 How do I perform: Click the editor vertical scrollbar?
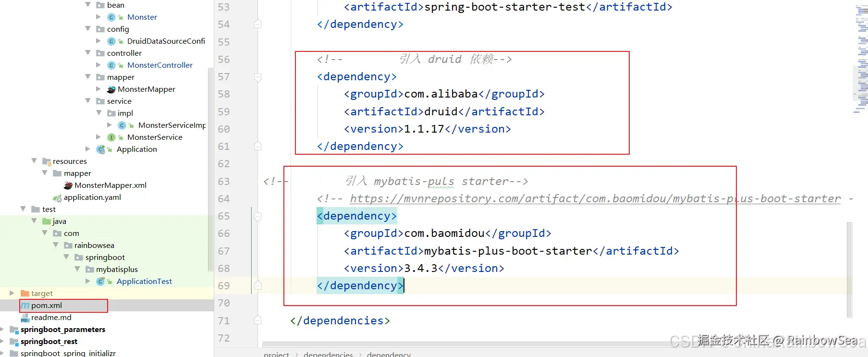849,269
